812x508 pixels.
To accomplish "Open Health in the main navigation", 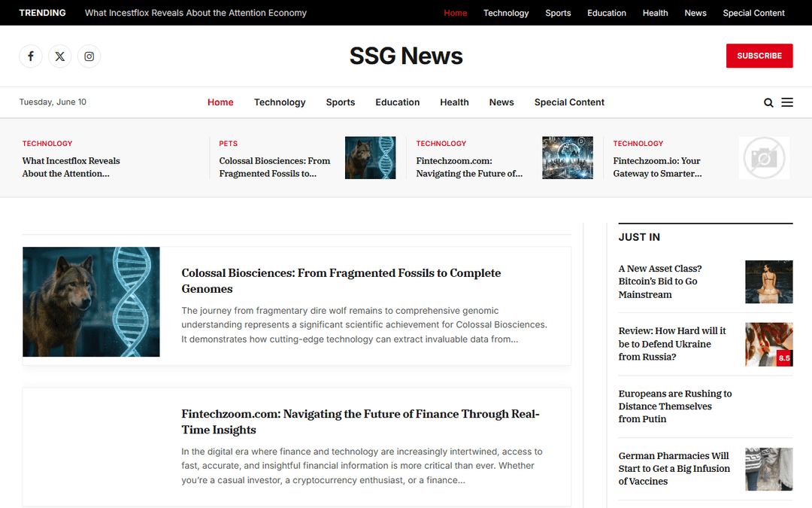I will click(x=454, y=102).
